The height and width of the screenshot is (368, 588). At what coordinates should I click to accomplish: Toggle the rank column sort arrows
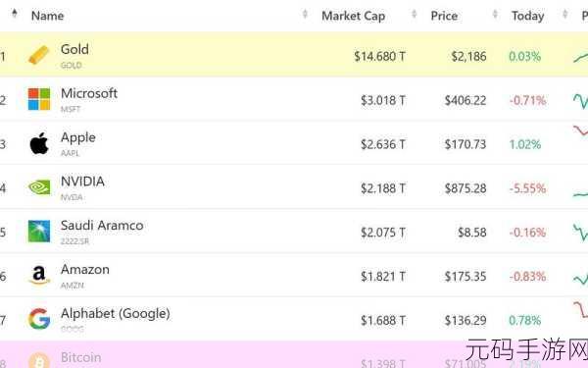15,14
